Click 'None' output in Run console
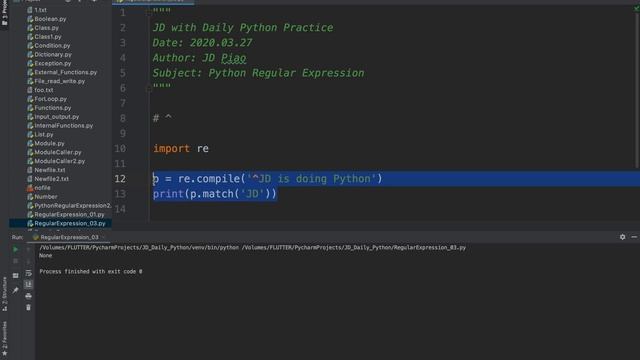640x360 pixels. pos(46,256)
